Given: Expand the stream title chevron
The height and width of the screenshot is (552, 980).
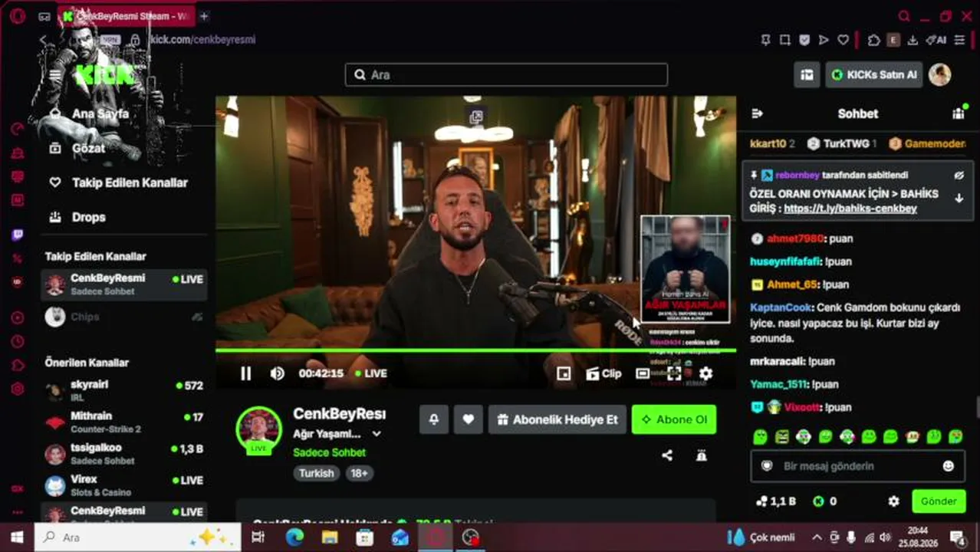Looking at the screenshot, I should tap(377, 434).
